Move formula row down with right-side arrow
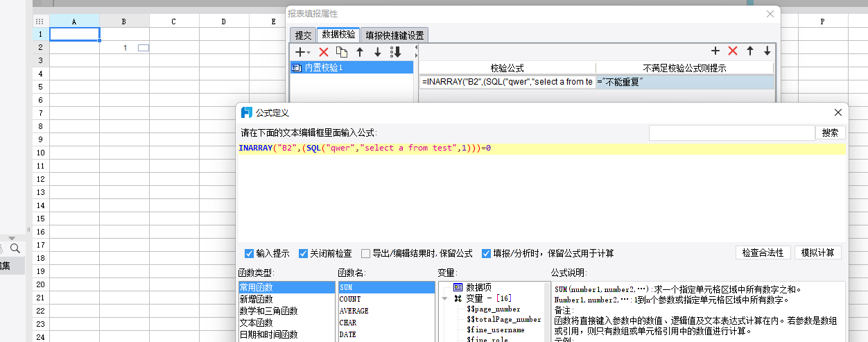Viewport: 868px width, 342px height. coord(767,51)
